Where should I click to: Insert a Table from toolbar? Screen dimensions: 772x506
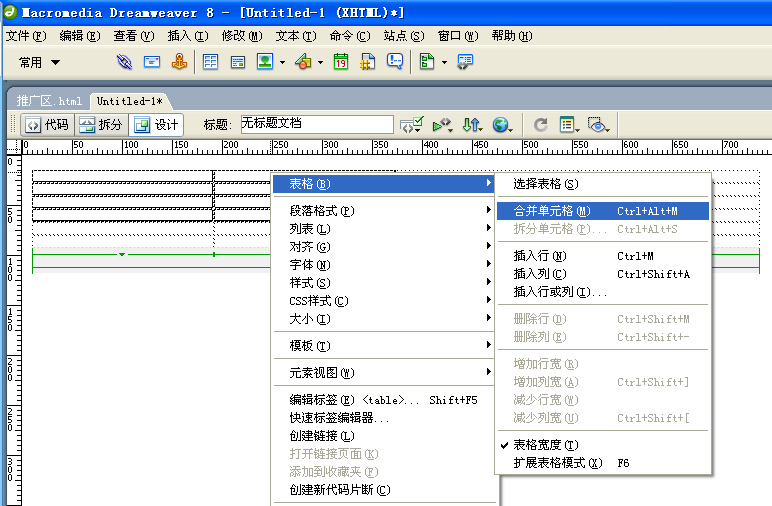coord(210,62)
